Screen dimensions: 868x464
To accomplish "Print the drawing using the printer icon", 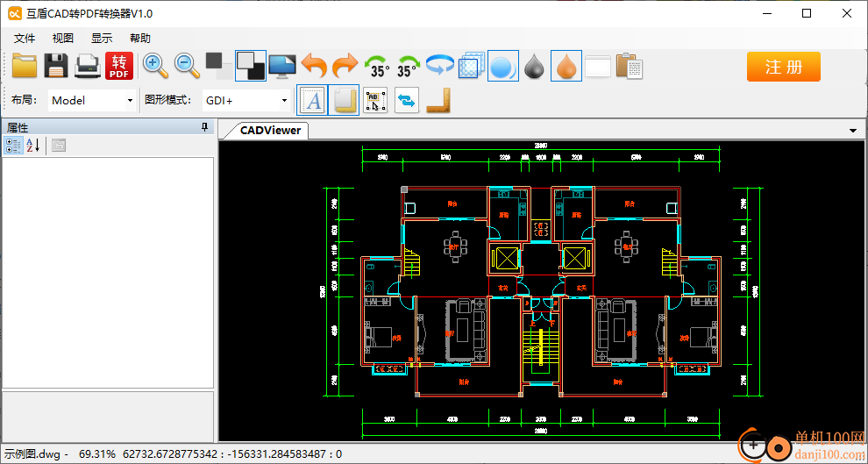I will (x=88, y=66).
